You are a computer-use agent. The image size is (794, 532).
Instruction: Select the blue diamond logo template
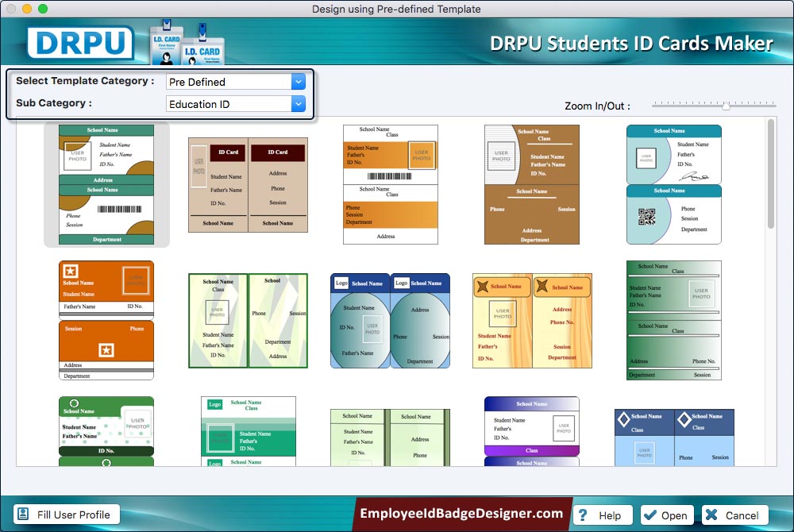coord(674,438)
